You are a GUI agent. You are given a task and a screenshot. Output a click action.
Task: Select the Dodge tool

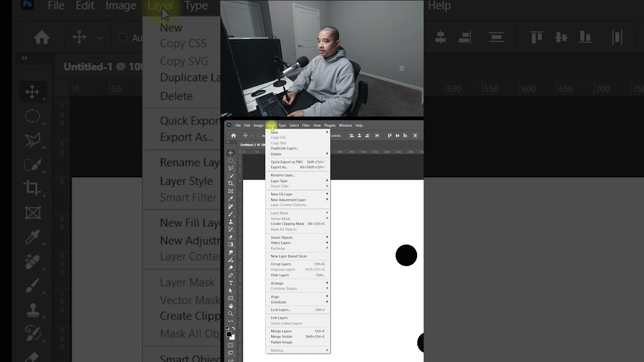click(x=231, y=268)
